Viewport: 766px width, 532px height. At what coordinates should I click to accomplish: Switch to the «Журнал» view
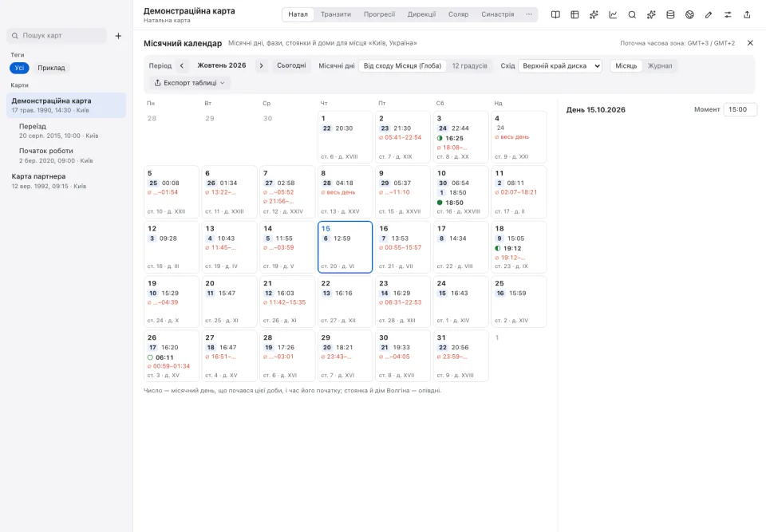click(x=660, y=66)
